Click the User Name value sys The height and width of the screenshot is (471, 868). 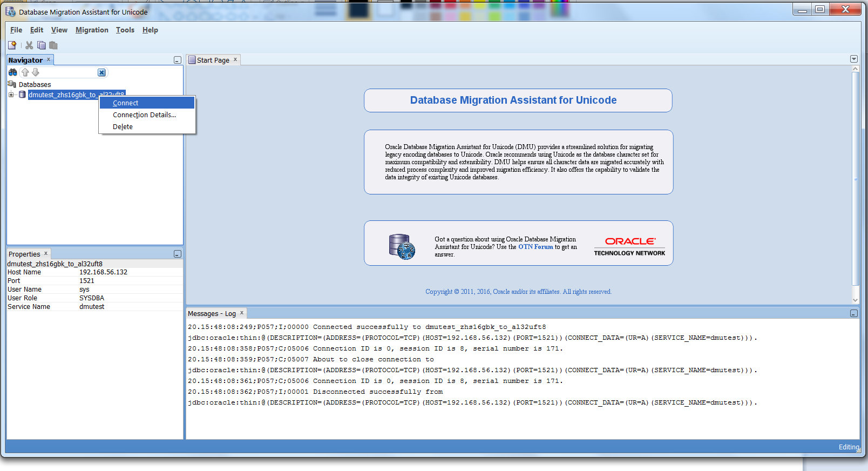(x=85, y=290)
